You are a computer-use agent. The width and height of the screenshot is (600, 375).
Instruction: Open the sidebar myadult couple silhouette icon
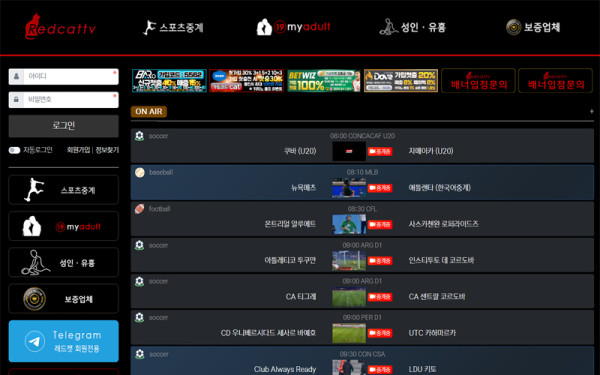(32, 226)
